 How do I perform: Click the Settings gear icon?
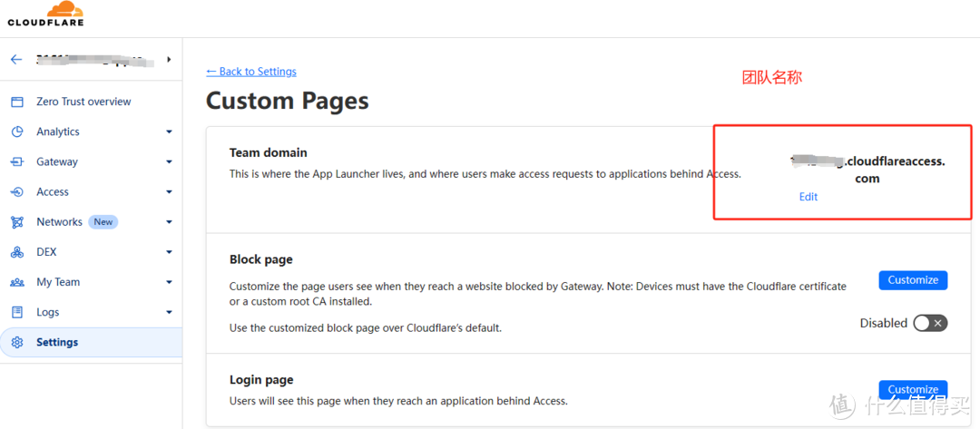(17, 342)
